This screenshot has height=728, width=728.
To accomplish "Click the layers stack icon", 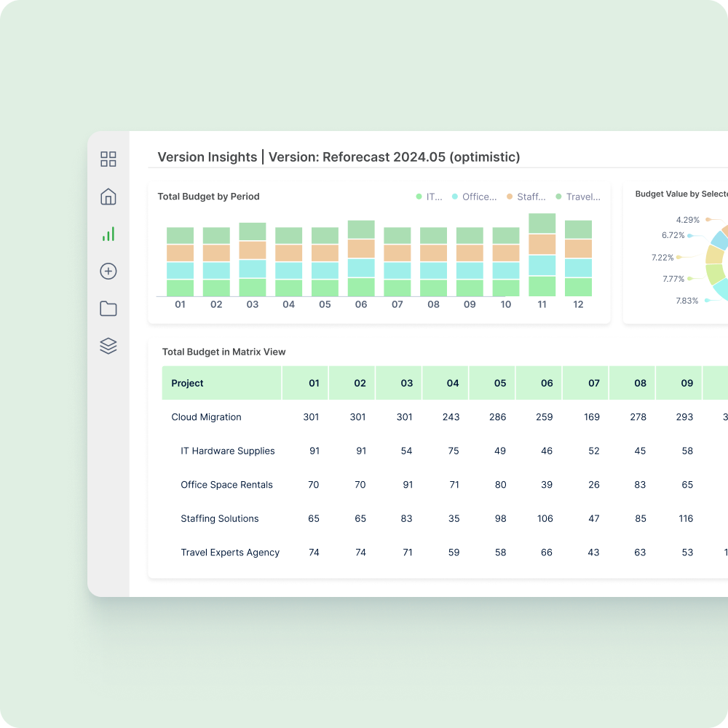I will (108, 346).
